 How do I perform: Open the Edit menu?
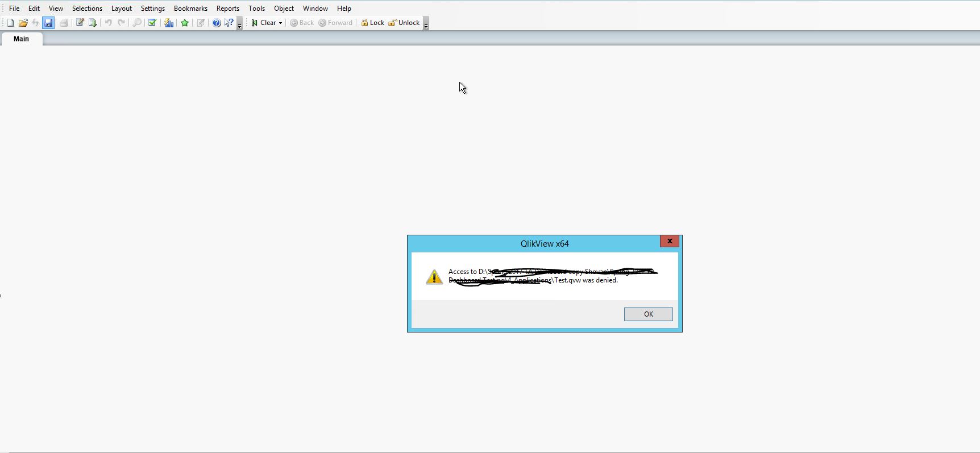[x=34, y=9]
